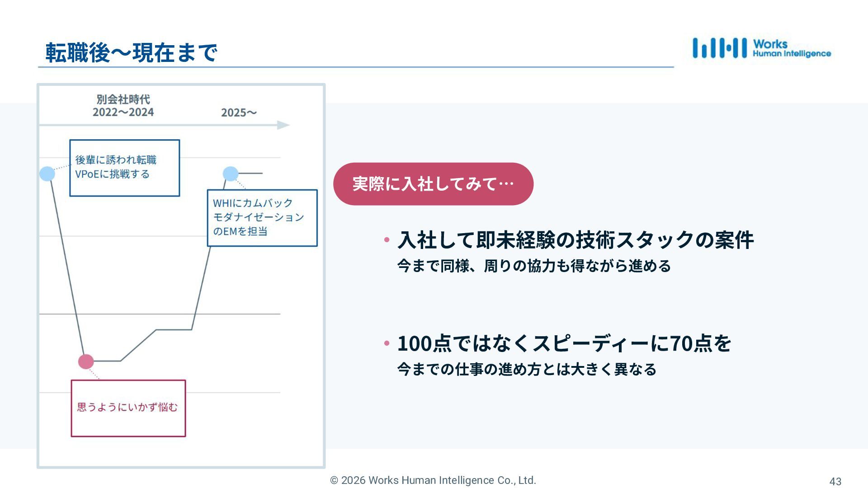Click the 実際に入社してみて… pill button
The height and width of the screenshot is (488, 868).
pos(433,184)
